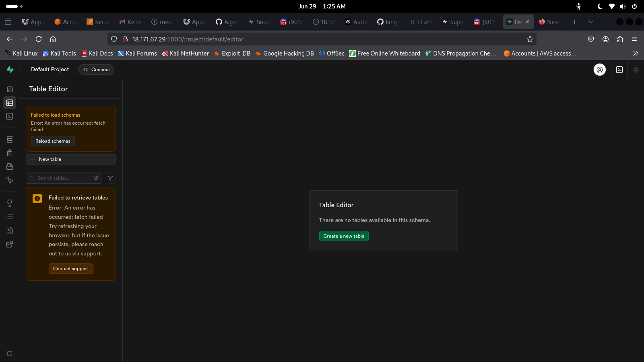Viewport: 644px width, 362px height.
Task: Toggle night mode in the system tray
Action: 599,6
